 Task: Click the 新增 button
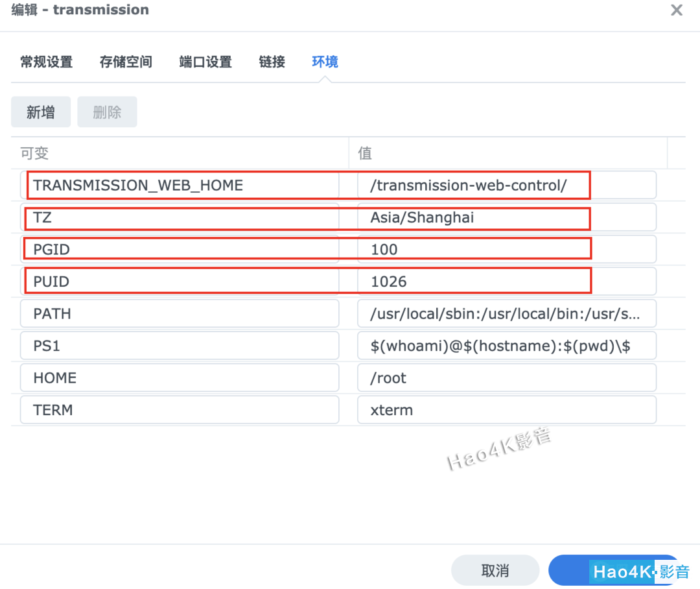click(41, 112)
